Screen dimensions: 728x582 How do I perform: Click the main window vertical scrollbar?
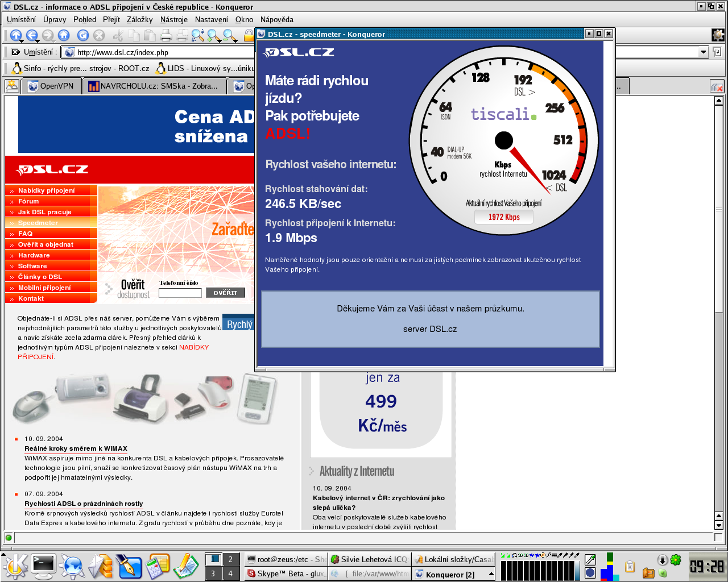click(719, 313)
